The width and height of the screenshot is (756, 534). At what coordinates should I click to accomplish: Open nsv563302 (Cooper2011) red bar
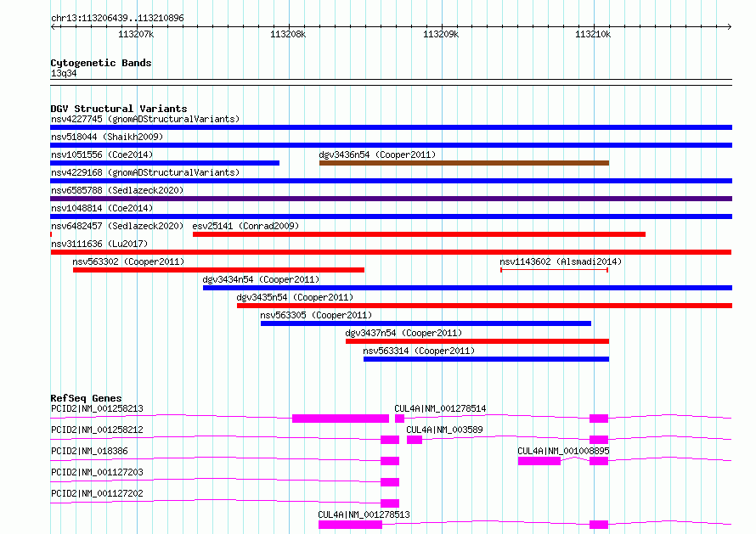coord(218,270)
